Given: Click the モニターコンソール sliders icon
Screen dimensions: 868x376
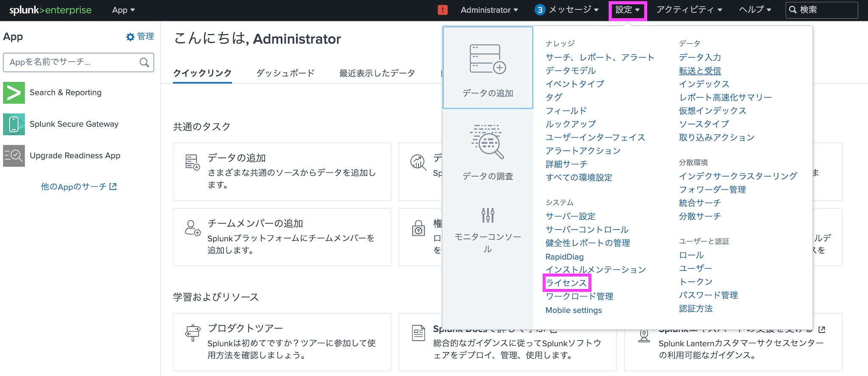Looking at the screenshot, I should tap(488, 215).
